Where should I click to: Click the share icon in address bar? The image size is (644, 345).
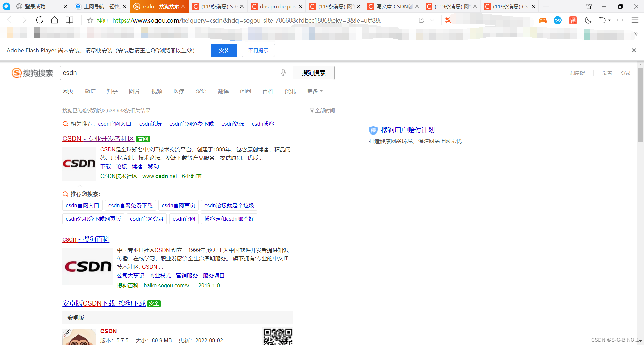coord(421,20)
